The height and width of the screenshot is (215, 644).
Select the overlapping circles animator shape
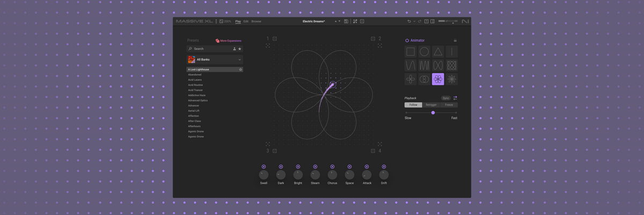pos(424,80)
